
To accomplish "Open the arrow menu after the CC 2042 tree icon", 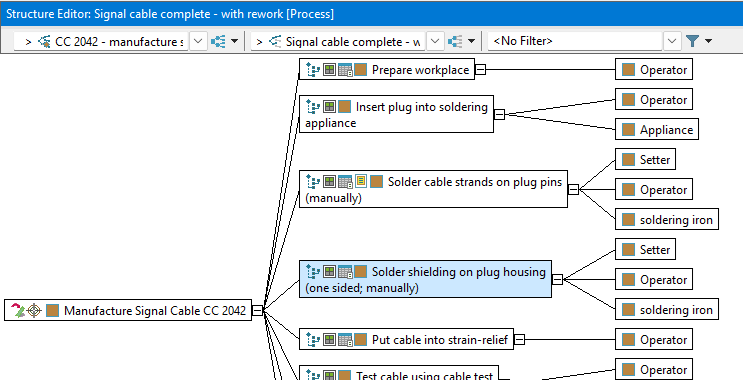I will (235, 41).
